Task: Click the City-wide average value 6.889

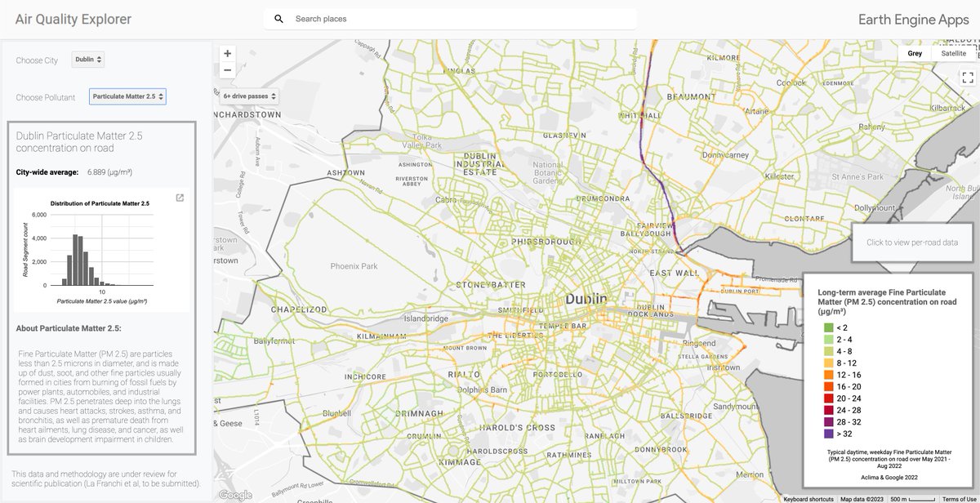Action: point(109,172)
